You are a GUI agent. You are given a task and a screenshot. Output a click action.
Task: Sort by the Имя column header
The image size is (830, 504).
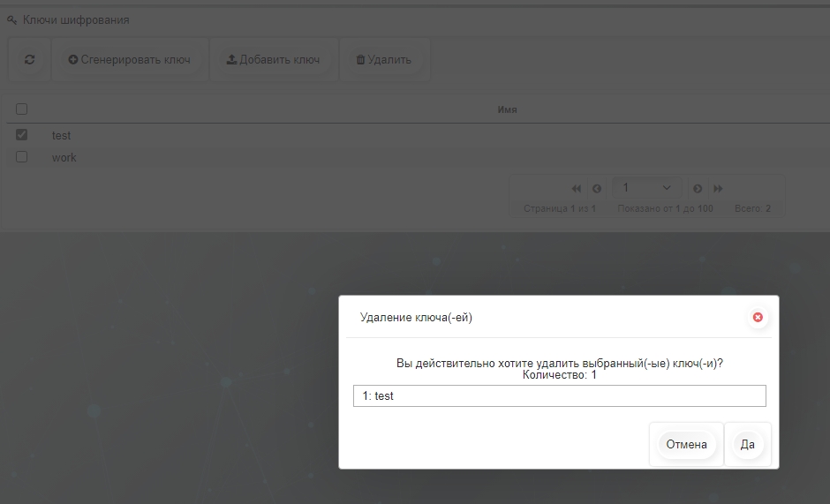(507, 109)
